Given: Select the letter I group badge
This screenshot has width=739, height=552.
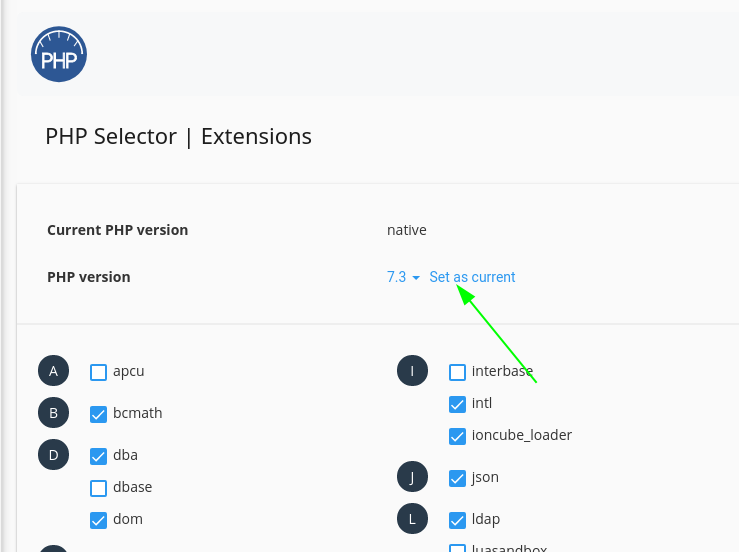Looking at the screenshot, I should coord(412,371).
